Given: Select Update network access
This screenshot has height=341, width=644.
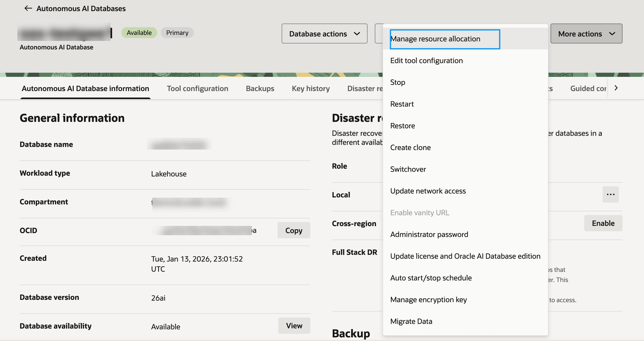Looking at the screenshot, I should coord(428,191).
